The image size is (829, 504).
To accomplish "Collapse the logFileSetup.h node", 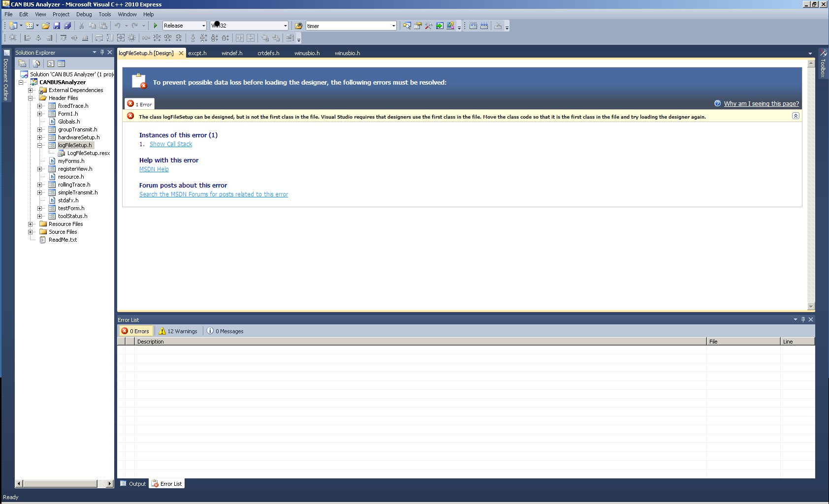I will (x=40, y=145).
